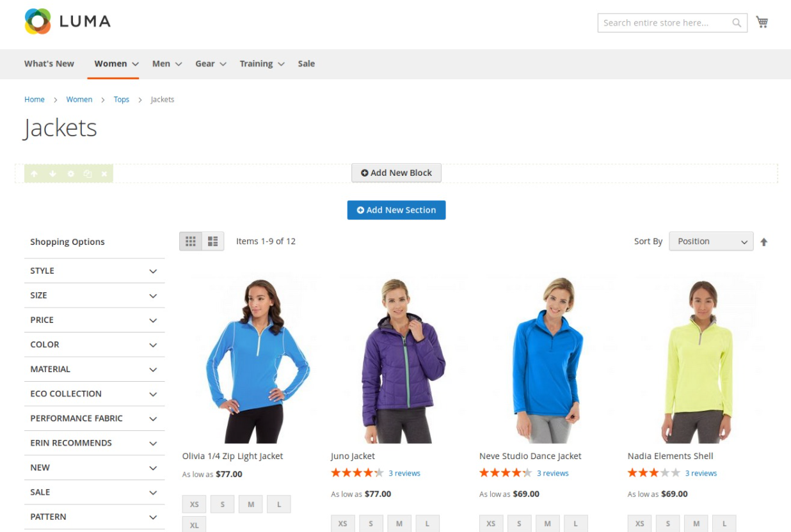Open the Gear navigation menu

pyautogui.click(x=211, y=64)
